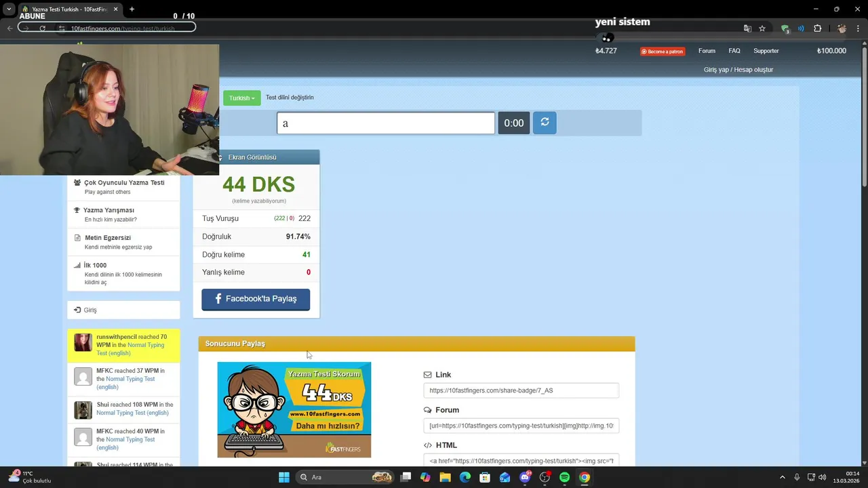Screen dimensions: 868x488
Task: Click the Become a patron button
Action: pos(663,52)
